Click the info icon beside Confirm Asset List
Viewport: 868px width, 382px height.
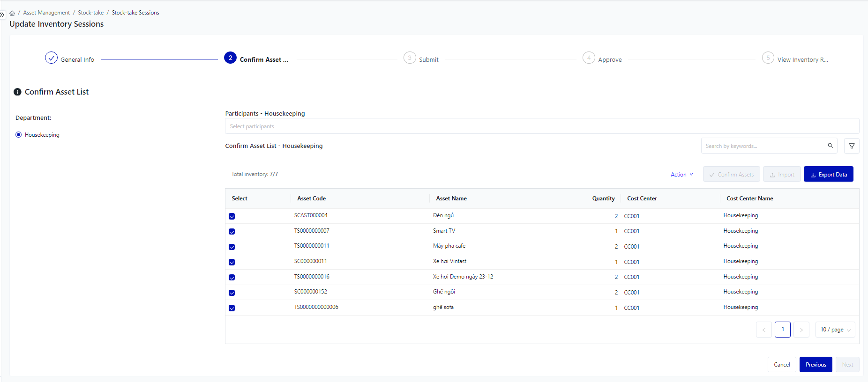17,92
